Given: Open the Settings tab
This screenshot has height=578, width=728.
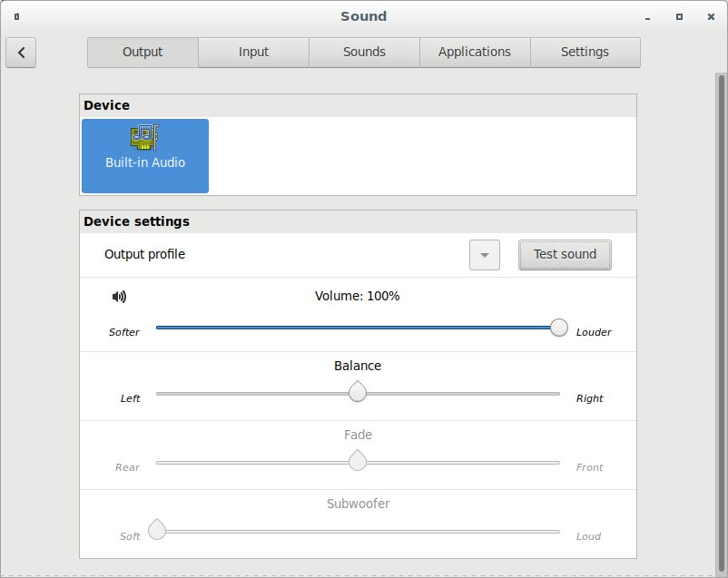Looking at the screenshot, I should 585,52.
